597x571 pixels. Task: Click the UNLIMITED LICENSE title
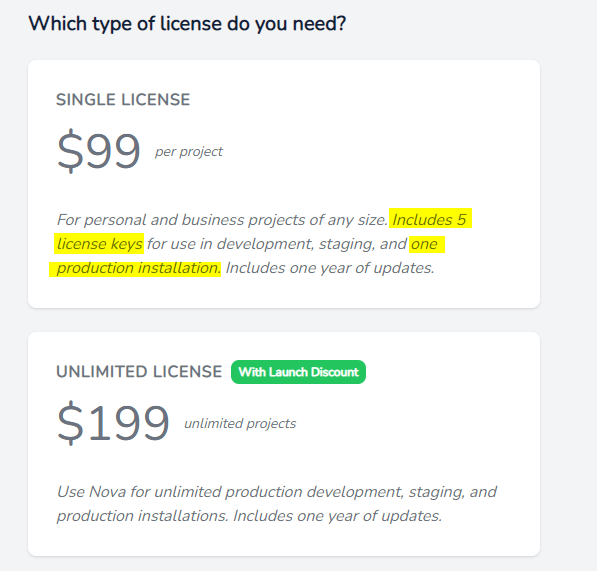click(139, 372)
